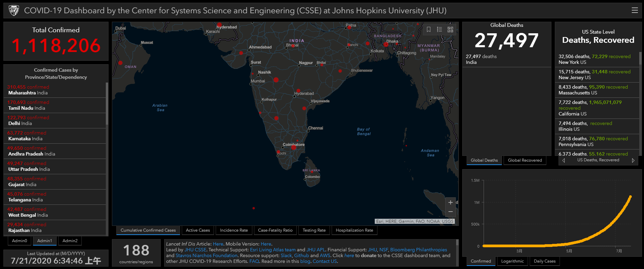This screenshot has width=644, height=269.
Task: Open Bloomberg Philanthropies link
Action: click(418, 250)
